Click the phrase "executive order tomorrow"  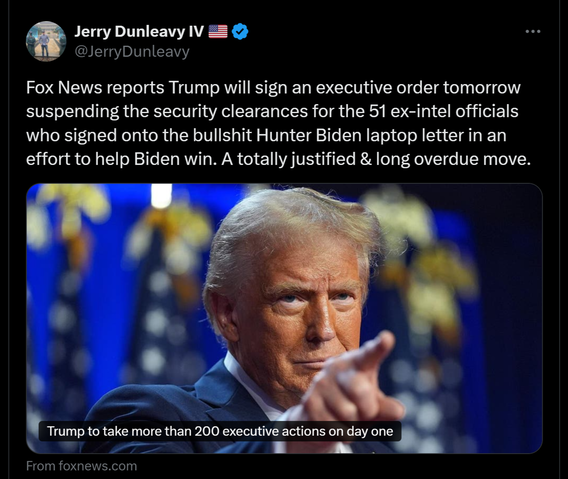(x=418, y=88)
